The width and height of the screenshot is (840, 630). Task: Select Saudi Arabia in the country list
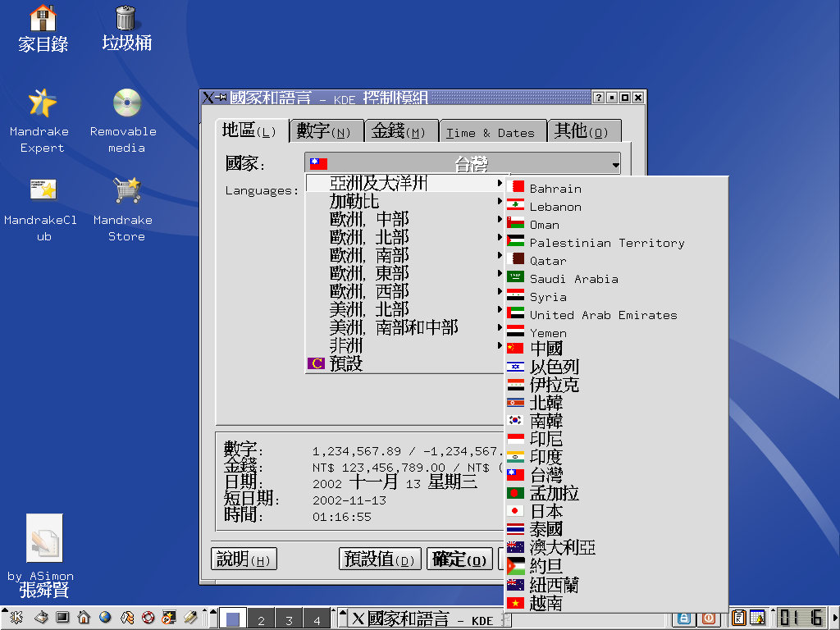coord(616,279)
